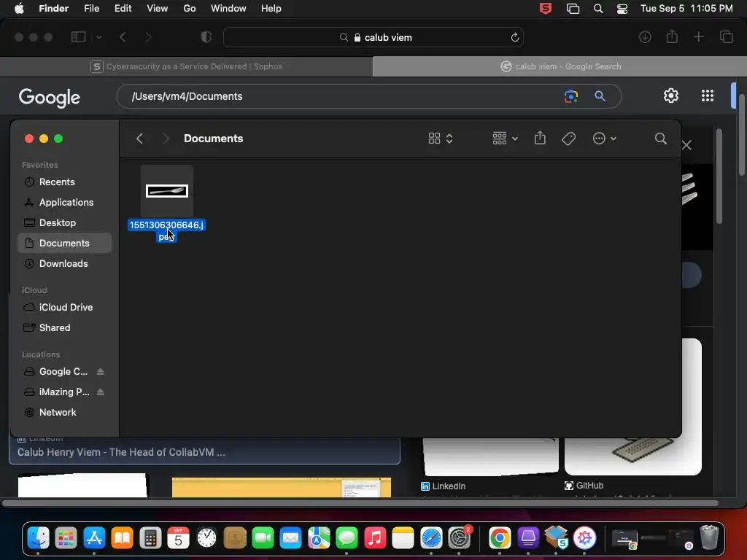Screen dimensions: 747x560
Task: Open Google quick settings gear
Action: click(671, 96)
